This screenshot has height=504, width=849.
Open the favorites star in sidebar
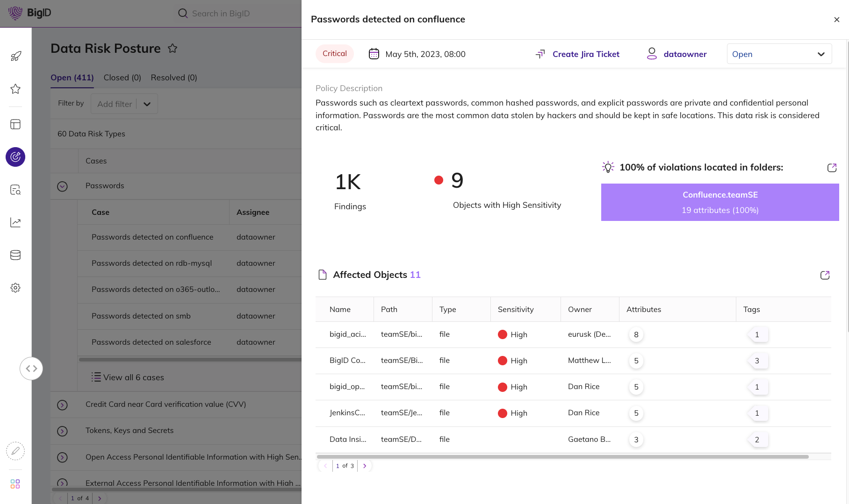15,89
